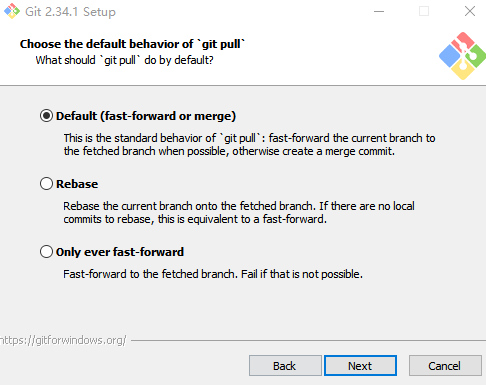The image size is (486, 385).
Task: Click the 'Git 2.34.1 Setup' title text
Action: point(70,12)
